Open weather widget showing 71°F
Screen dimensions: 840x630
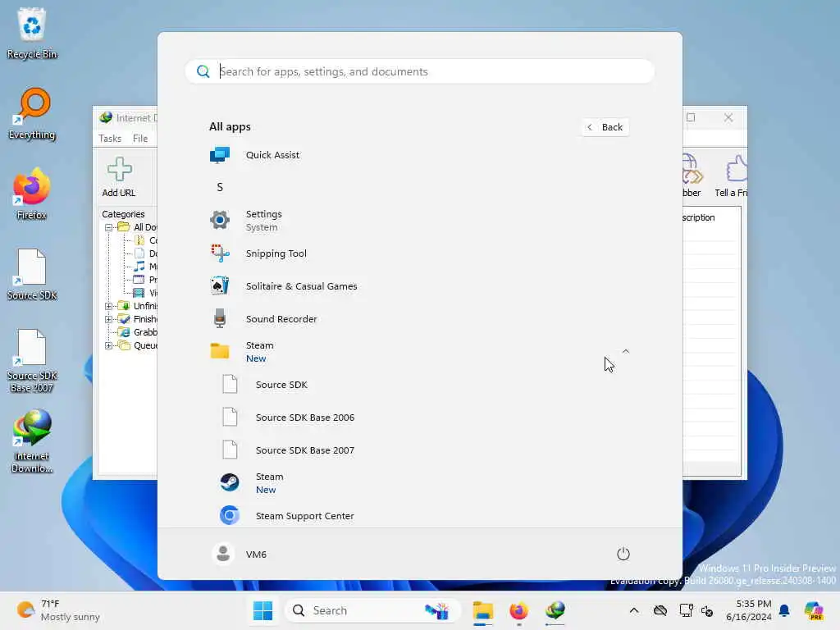[x=58, y=610]
